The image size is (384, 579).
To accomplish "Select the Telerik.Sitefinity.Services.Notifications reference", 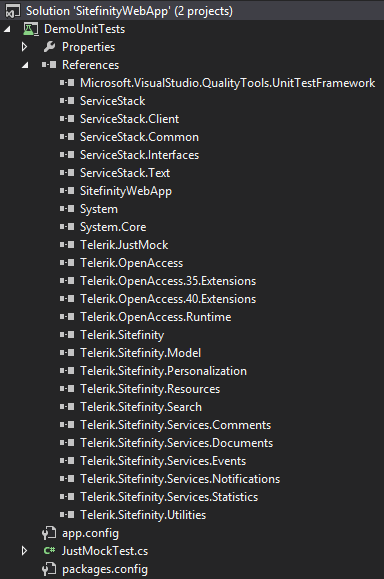I will coord(180,479).
